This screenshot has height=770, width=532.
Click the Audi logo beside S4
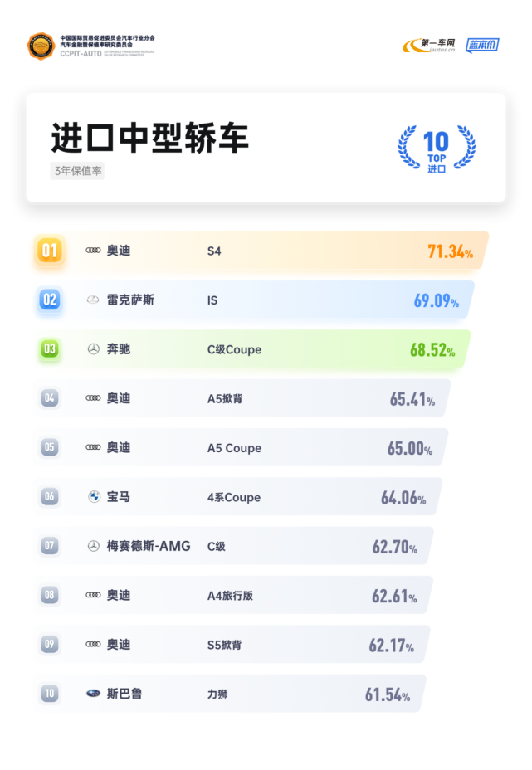coord(93,251)
